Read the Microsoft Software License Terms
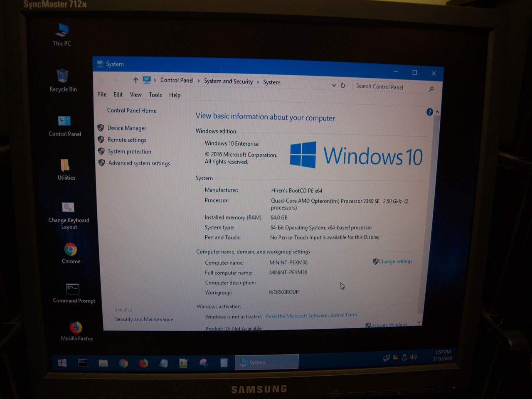The image size is (532, 399). coord(312,315)
